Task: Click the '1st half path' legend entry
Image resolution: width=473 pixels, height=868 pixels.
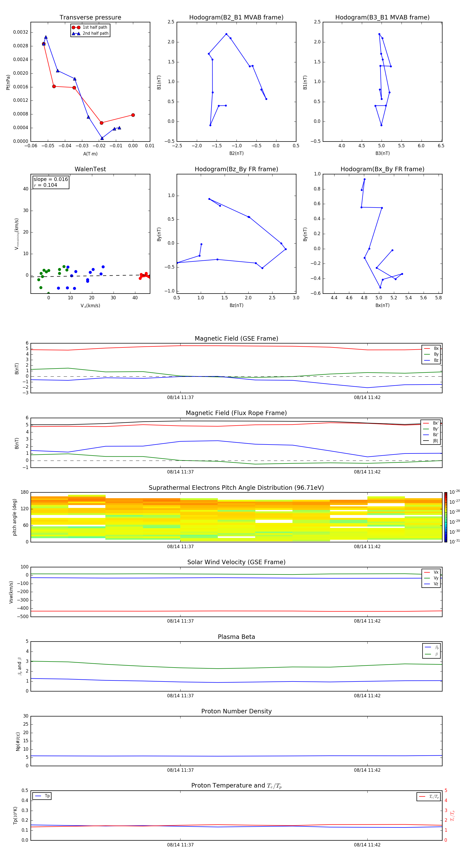Action: coord(90,27)
